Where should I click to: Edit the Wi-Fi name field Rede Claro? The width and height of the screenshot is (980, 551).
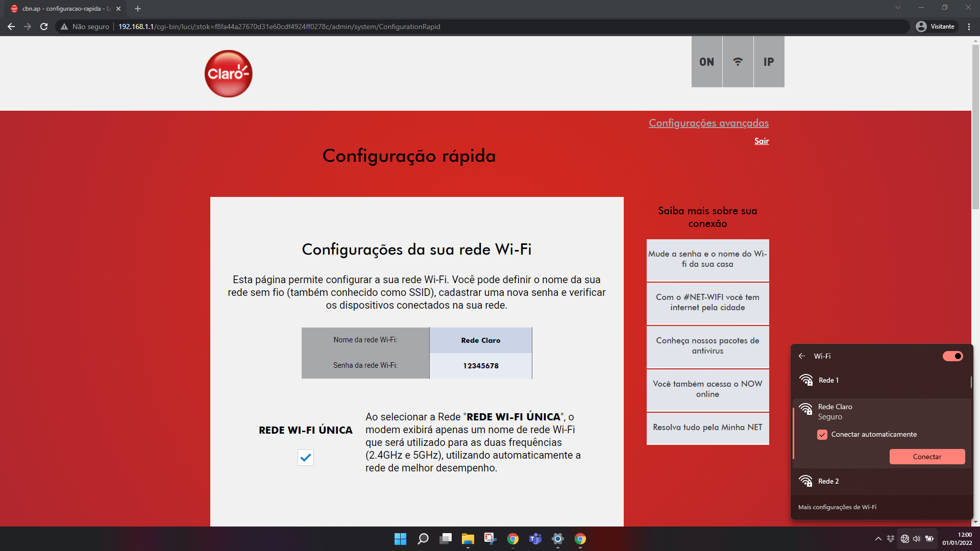coord(480,340)
